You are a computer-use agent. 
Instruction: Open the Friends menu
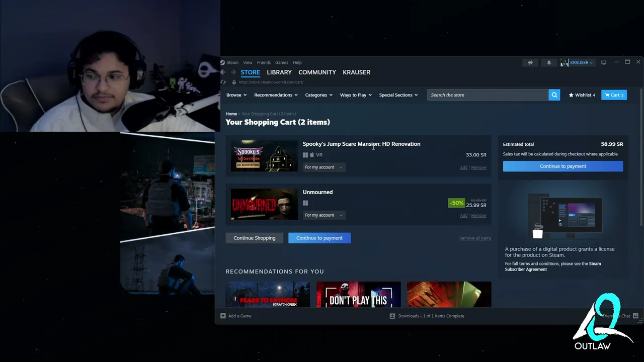pyautogui.click(x=264, y=62)
